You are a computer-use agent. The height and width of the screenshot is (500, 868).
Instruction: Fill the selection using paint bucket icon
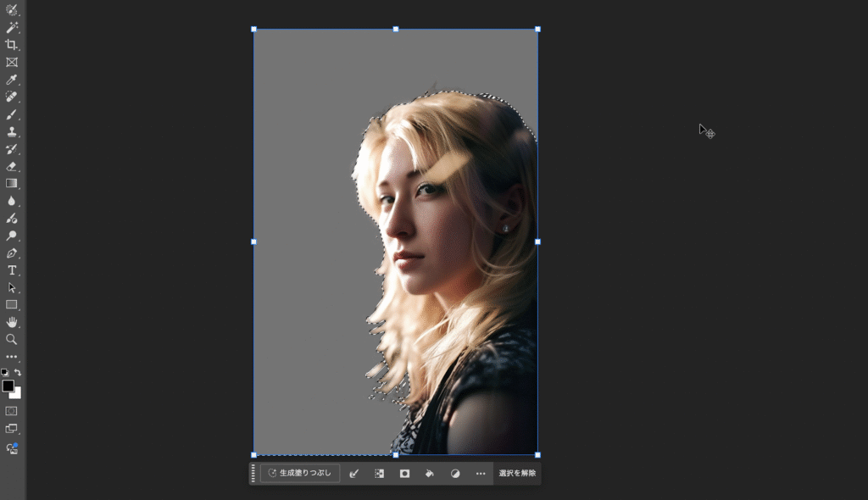pos(430,474)
